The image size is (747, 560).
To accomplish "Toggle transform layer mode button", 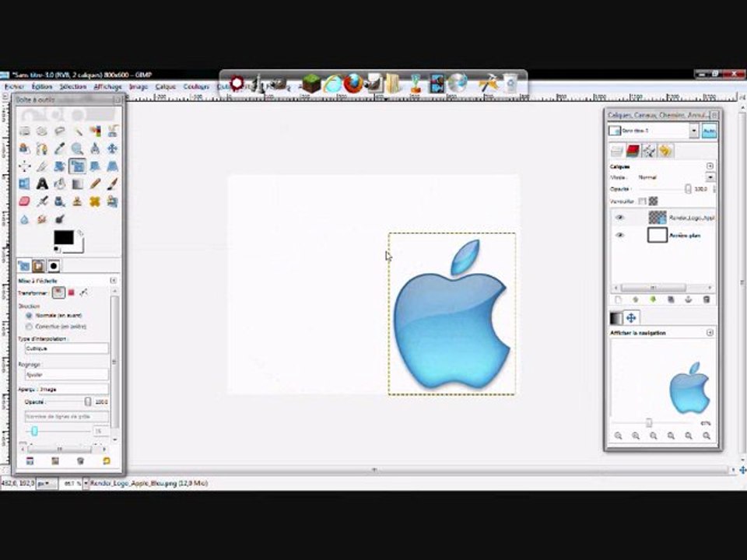I will (58, 292).
